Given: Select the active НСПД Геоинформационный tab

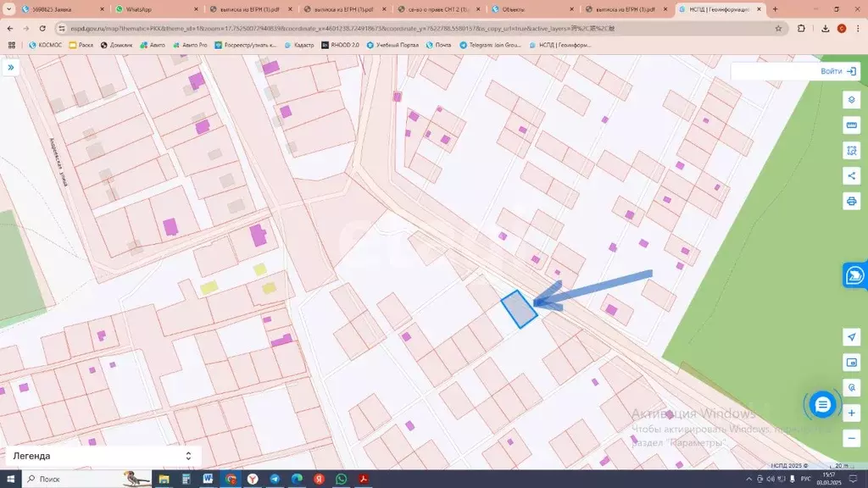Looking at the screenshot, I should coord(721,9).
